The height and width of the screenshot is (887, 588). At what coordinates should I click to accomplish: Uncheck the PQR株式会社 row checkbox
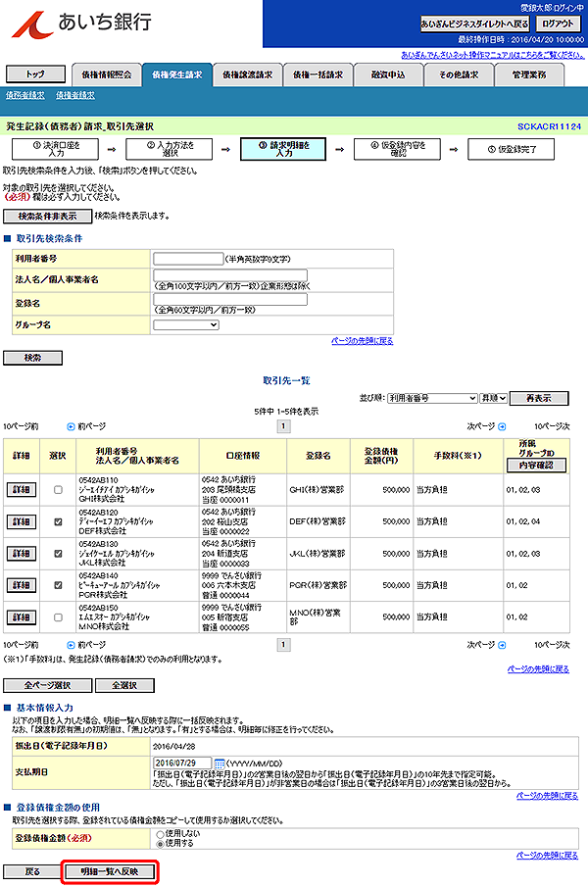(x=58, y=585)
